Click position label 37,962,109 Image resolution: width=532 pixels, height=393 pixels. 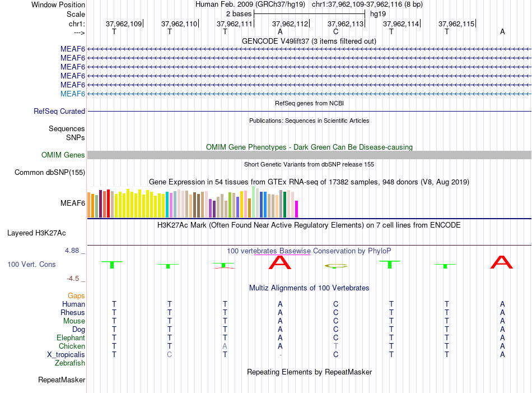click(x=124, y=24)
